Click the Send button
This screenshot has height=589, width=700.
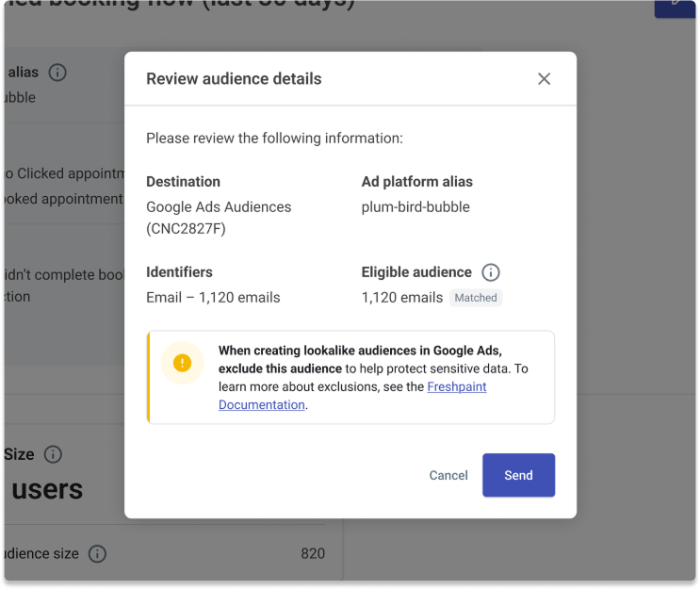[518, 475]
